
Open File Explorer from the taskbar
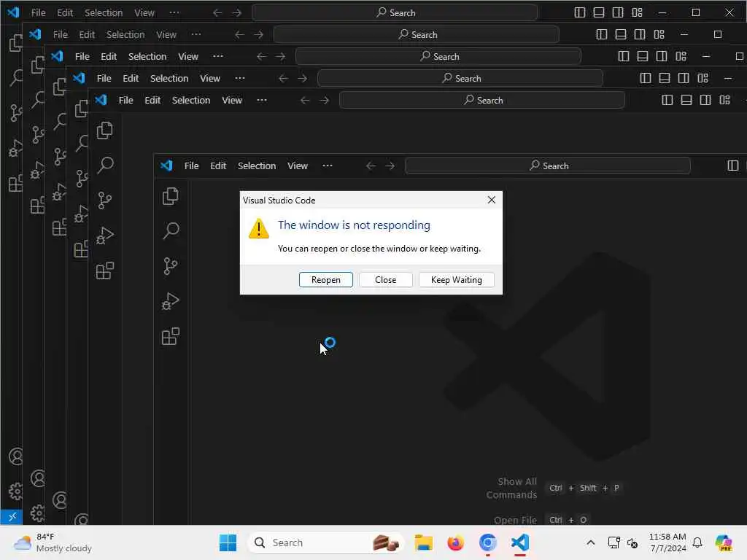click(x=424, y=542)
